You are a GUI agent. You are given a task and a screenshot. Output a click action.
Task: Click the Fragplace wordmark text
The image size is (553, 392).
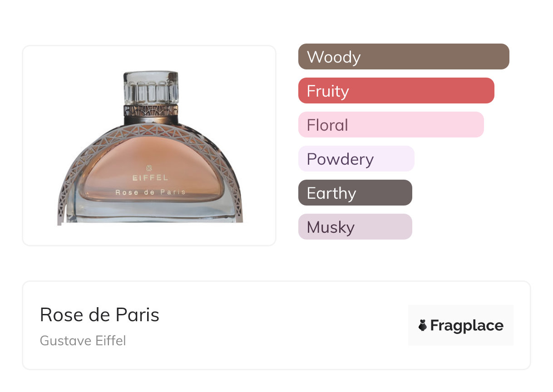[x=467, y=325]
